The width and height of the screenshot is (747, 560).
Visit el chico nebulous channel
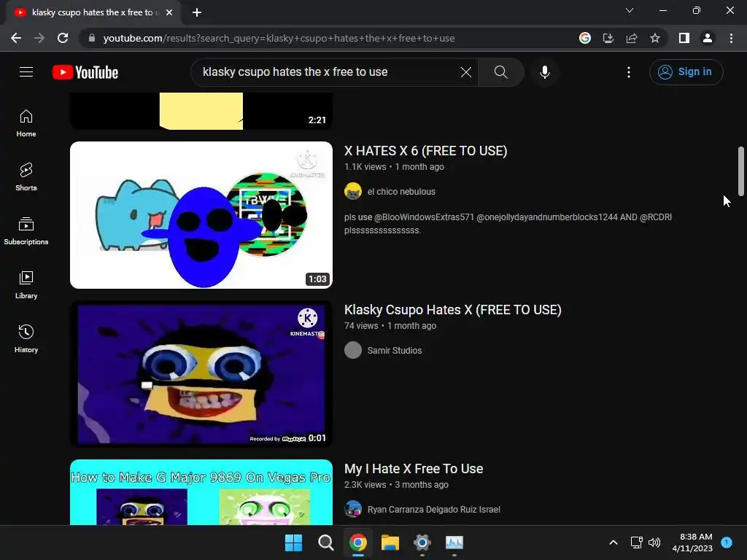coord(401,192)
